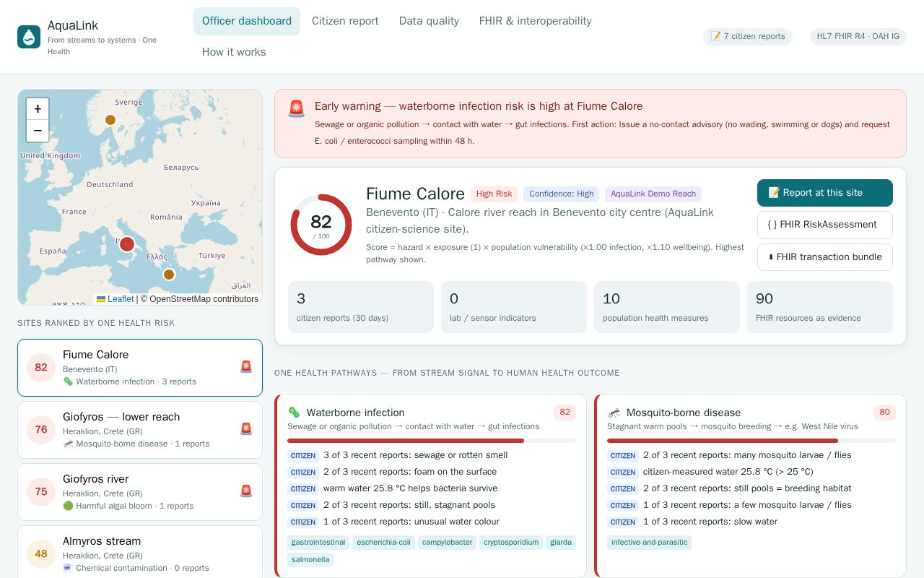The height and width of the screenshot is (578, 924).
Task: Click Report at this site button
Action: [825, 193]
